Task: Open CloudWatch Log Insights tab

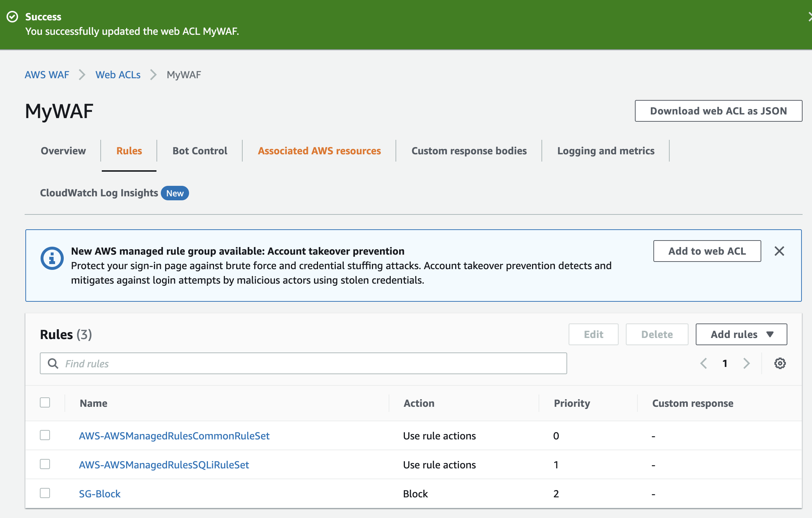Action: click(x=99, y=193)
